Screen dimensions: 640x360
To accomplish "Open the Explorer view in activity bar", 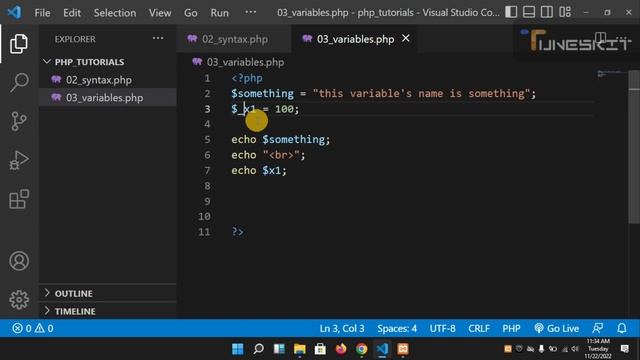I will point(19,43).
